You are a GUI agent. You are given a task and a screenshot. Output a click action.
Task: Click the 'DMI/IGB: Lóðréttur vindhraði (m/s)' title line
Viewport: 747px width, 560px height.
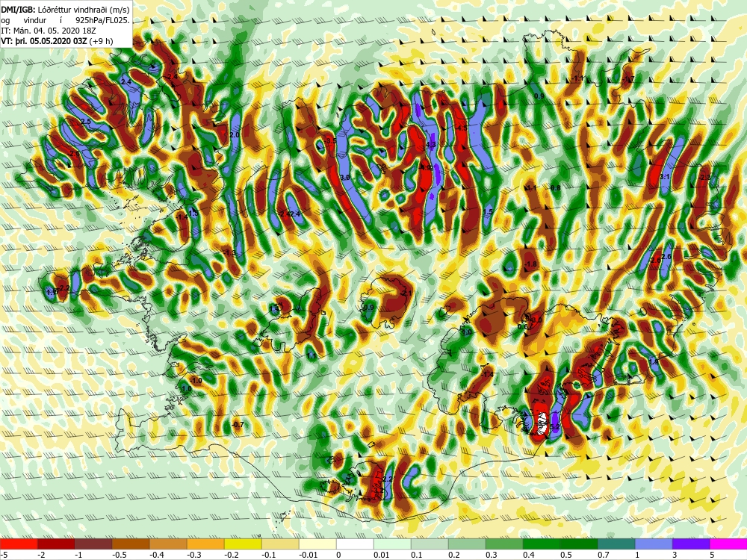65,10
